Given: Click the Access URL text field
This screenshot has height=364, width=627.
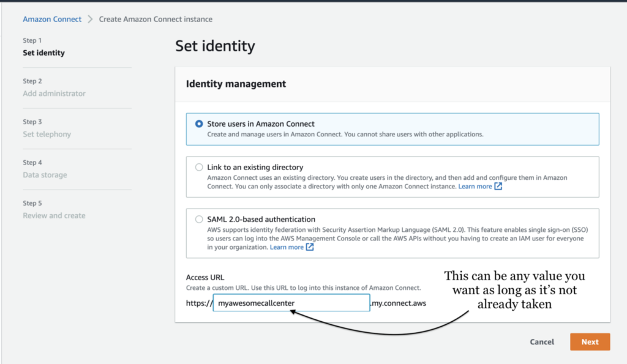Looking at the screenshot, I should coord(291,302).
